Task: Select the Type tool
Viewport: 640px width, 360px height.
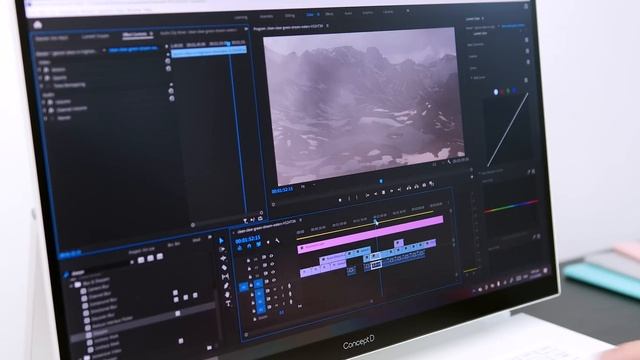Action: 228,303
